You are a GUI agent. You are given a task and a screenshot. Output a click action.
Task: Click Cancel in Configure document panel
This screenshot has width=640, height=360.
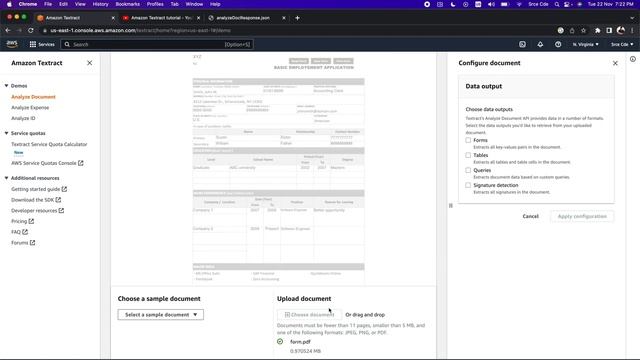pyautogui.click(x=531, y=216)
